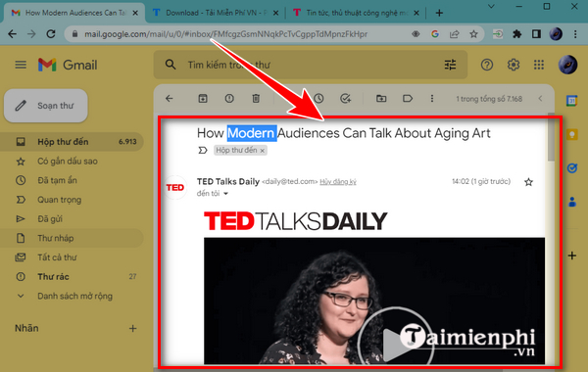The height and width of the screenshot is (372, 588).
Task: Toggle importance marker under subject
Action: [x=203, y=150]
